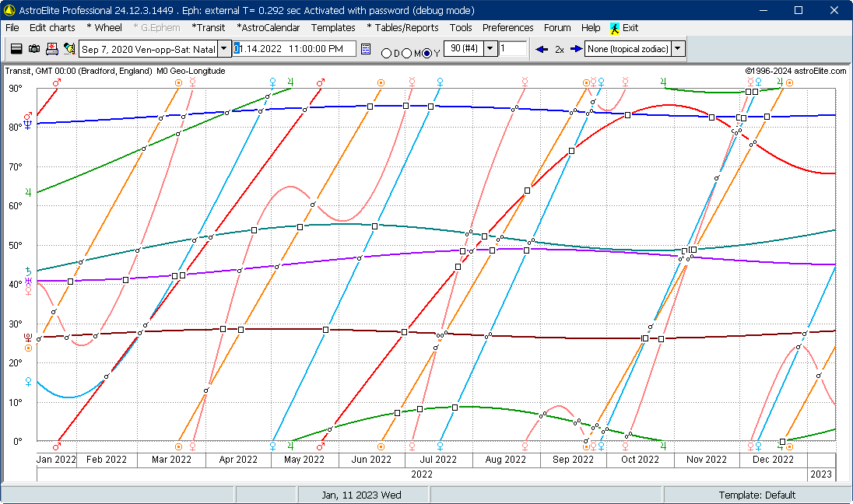The image size is (853, 504).
Task: Open the Templates menu
Action: [x=333, y=28]
